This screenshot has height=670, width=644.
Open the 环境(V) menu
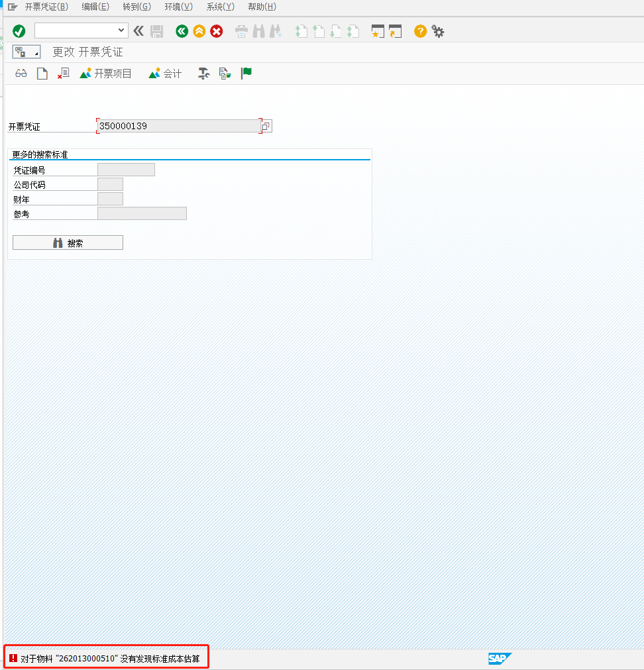coord(178,7)
